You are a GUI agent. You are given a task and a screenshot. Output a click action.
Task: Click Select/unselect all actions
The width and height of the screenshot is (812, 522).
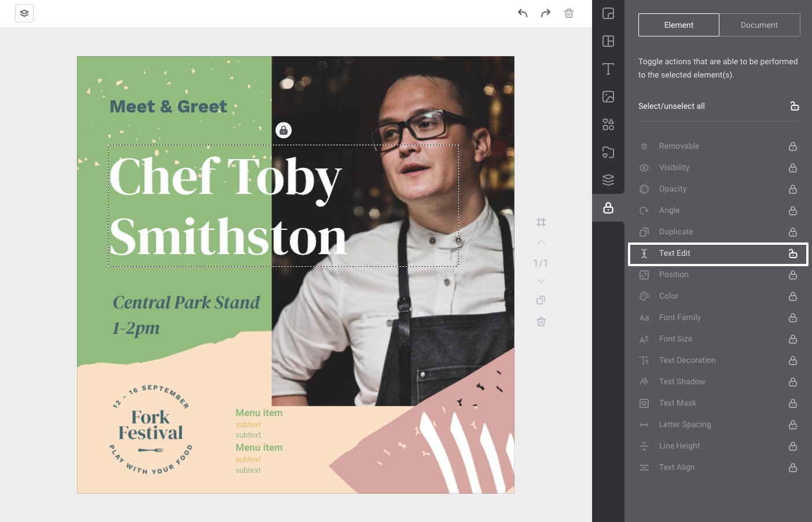[x=671, y=106]
